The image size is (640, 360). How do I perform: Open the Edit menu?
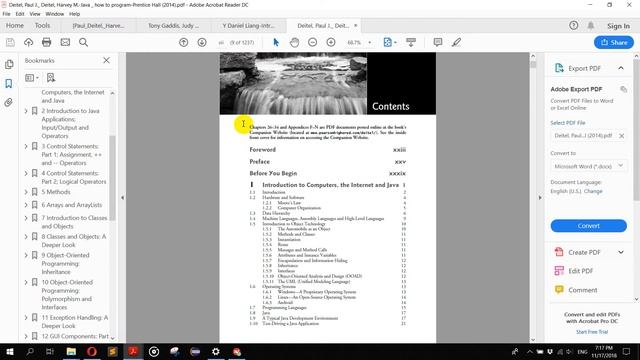click(20, 14)
